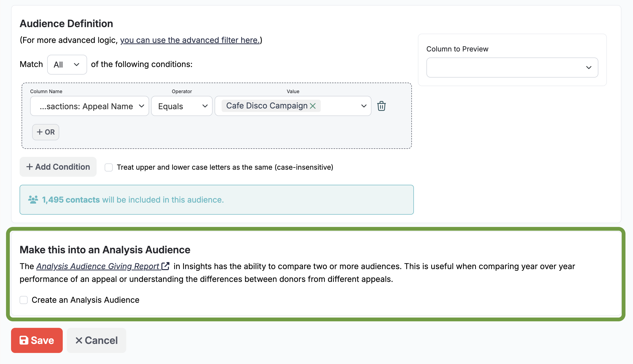Click the plus icon on Add Condition
The width and height of the screenshot is (633, 364).
point(30,167)
